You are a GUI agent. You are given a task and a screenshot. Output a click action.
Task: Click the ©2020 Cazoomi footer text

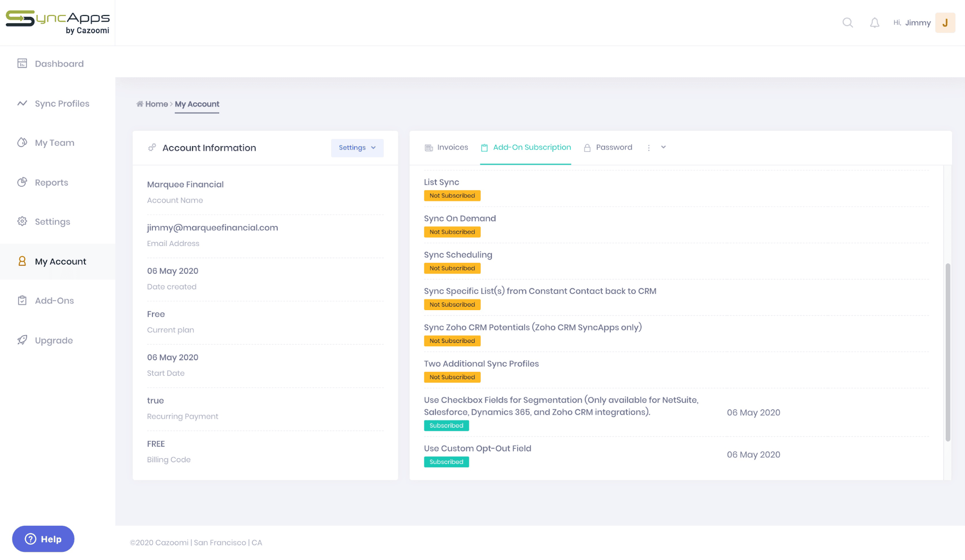coord(196,542)
